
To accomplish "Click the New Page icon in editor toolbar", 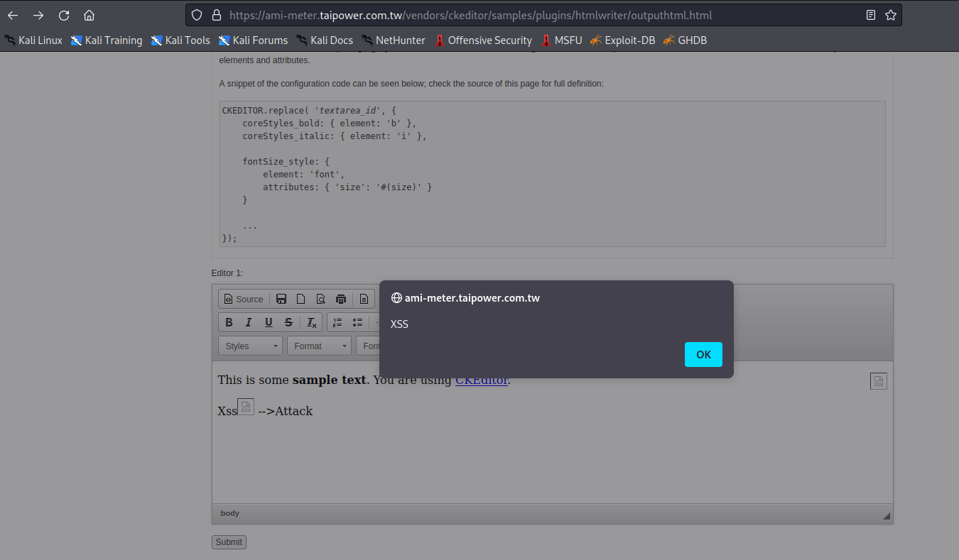I will coord(301,299).
